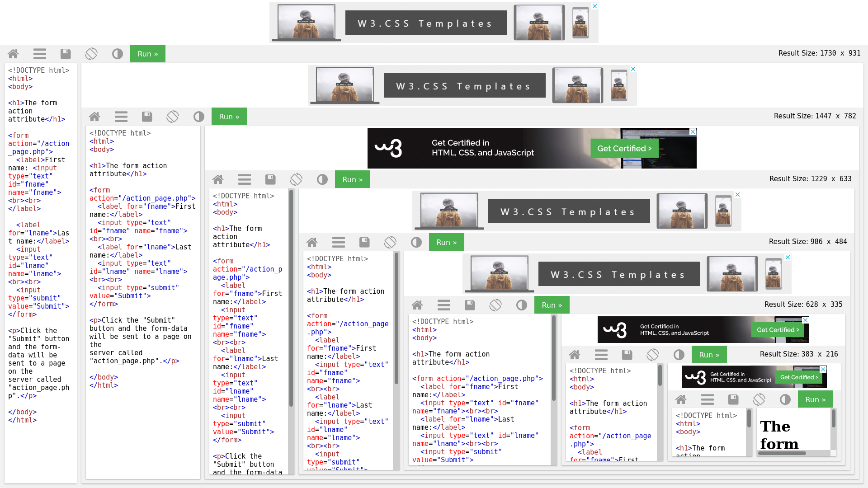Close the topmost W3.CSS Templates ad

click(x=595, y=6)
